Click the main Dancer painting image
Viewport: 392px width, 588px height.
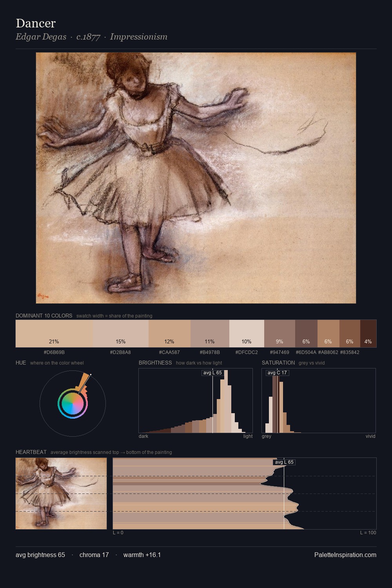[x=196, y=178]
